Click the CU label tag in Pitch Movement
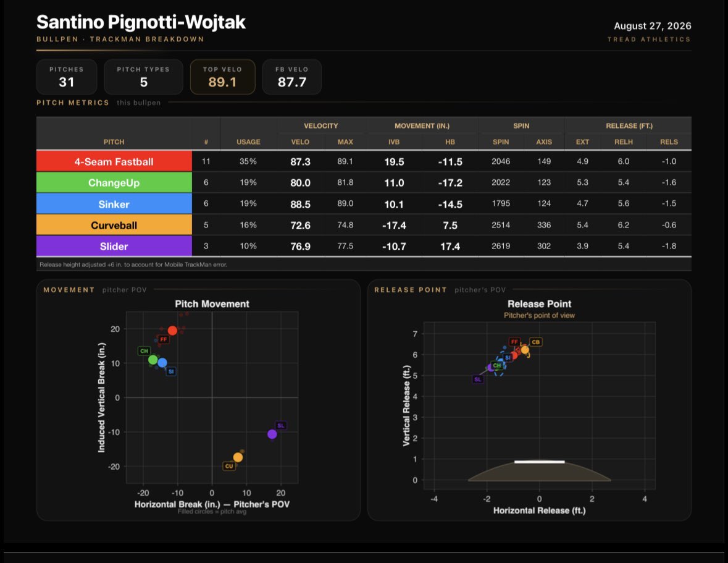The width and height of the screenshot is (728, 563). pyautogui.click(x=229, y=466)
